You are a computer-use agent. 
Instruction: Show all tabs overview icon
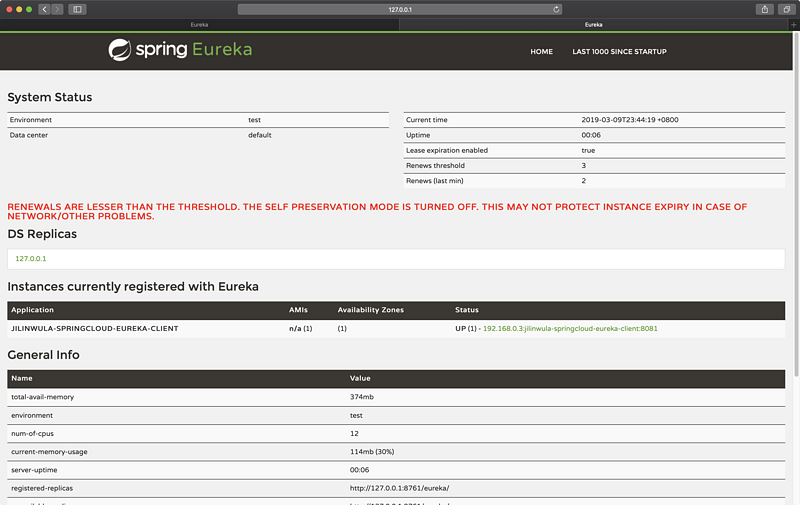tap(786, 9)
